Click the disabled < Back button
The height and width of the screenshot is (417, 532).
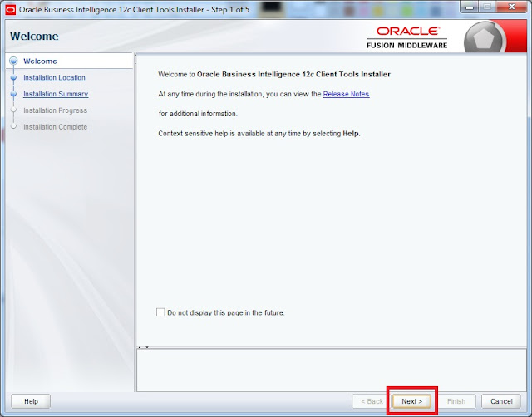point(372,401)
